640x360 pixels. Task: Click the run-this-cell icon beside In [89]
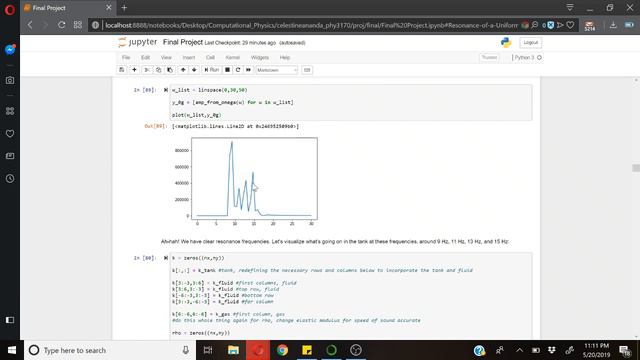166,90
